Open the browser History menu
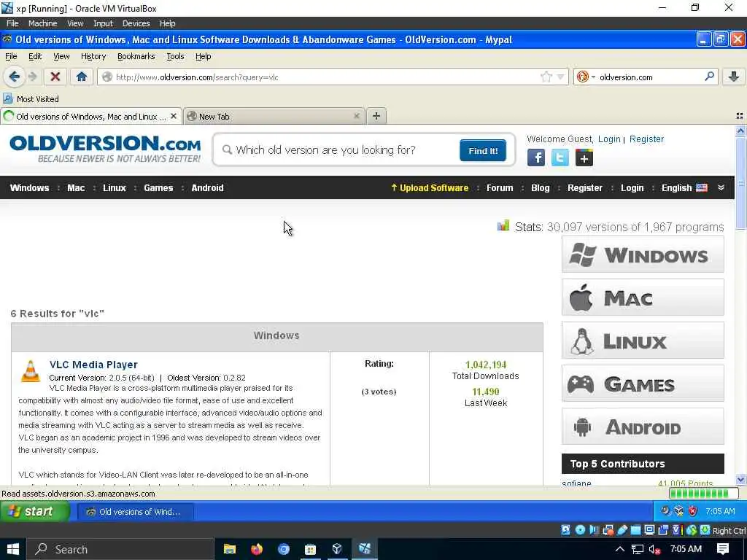 (93, 56)
